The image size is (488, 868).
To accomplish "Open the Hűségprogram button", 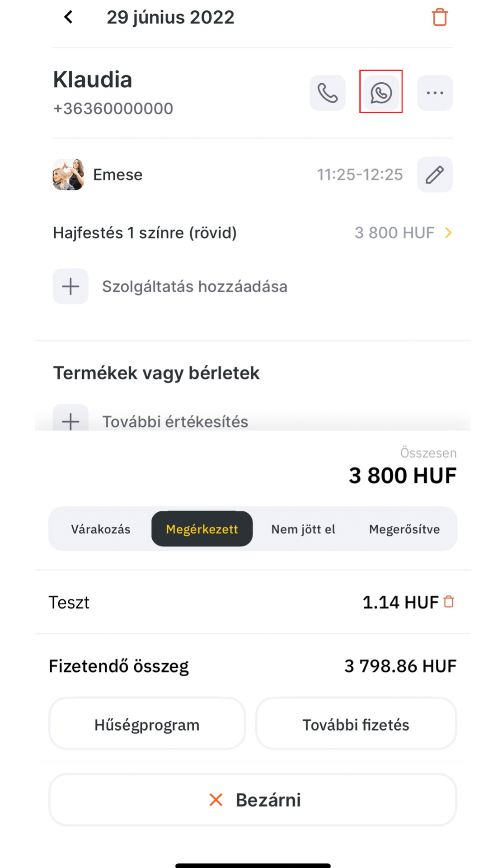I will coord(147,725).
